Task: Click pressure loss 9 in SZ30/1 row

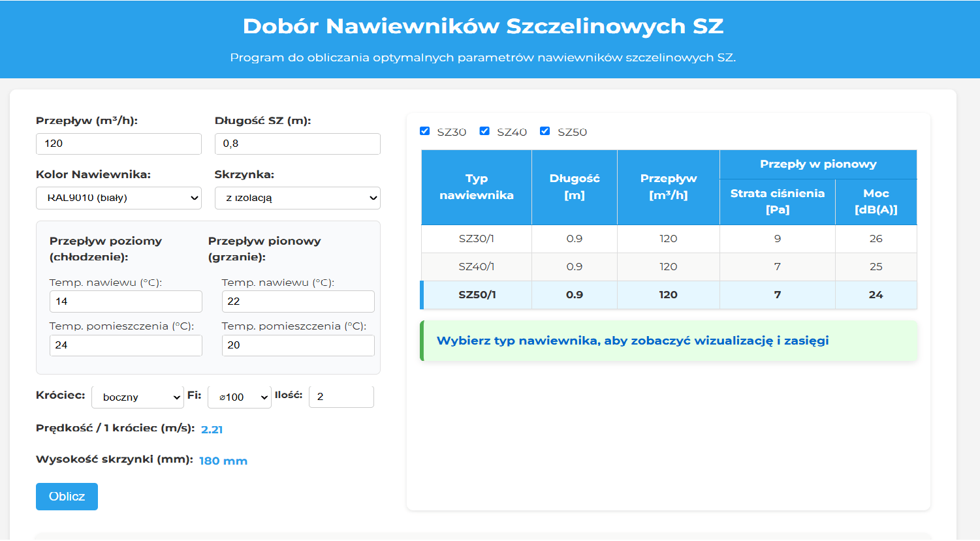Action: [x=778, y=239]
